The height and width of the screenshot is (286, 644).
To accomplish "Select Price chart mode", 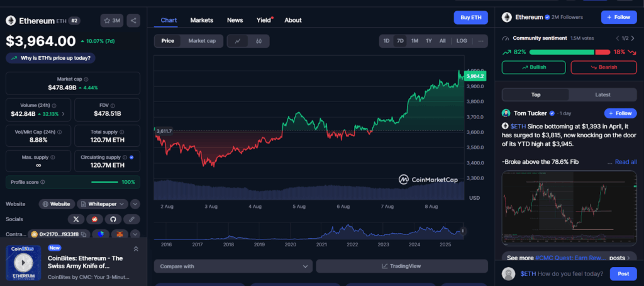I will [x=167, y=41].
